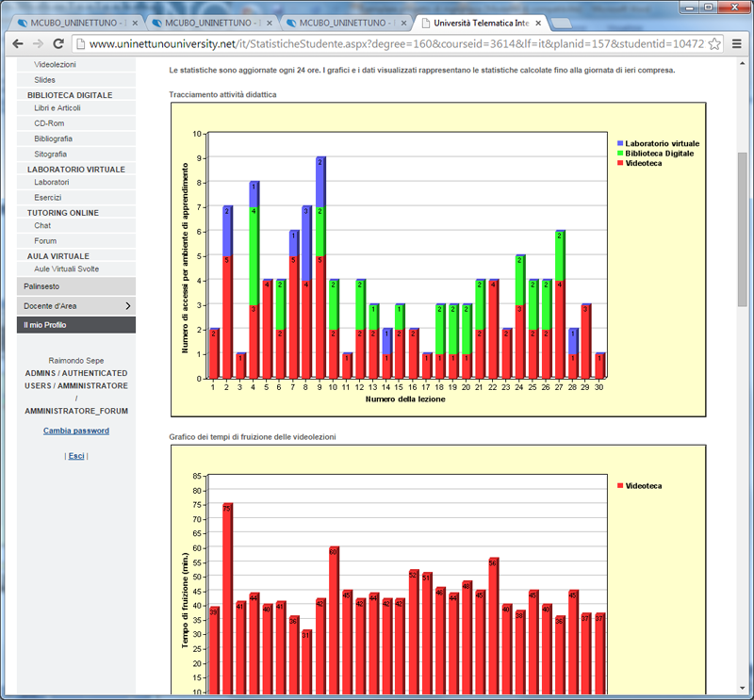The width and height of the screenshot is (754, 700).
Task: Click the page icon in the address bar
Action: click(81, 44)
